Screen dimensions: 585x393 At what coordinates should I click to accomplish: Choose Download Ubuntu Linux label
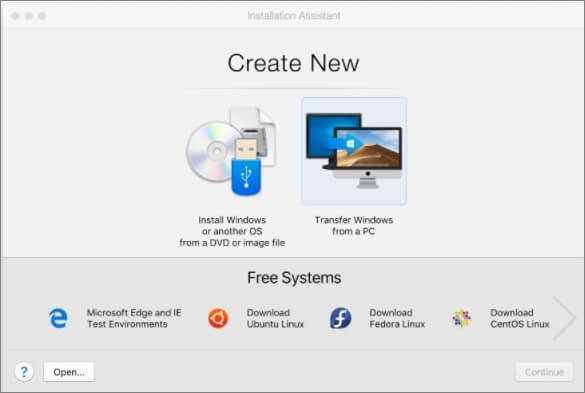[x=275, y=318]
